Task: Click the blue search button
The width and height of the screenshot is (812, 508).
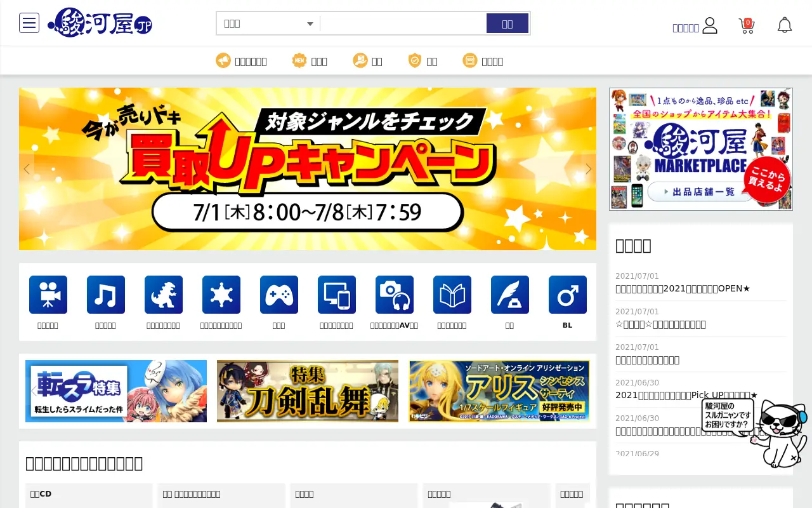Action: [507, 23]
